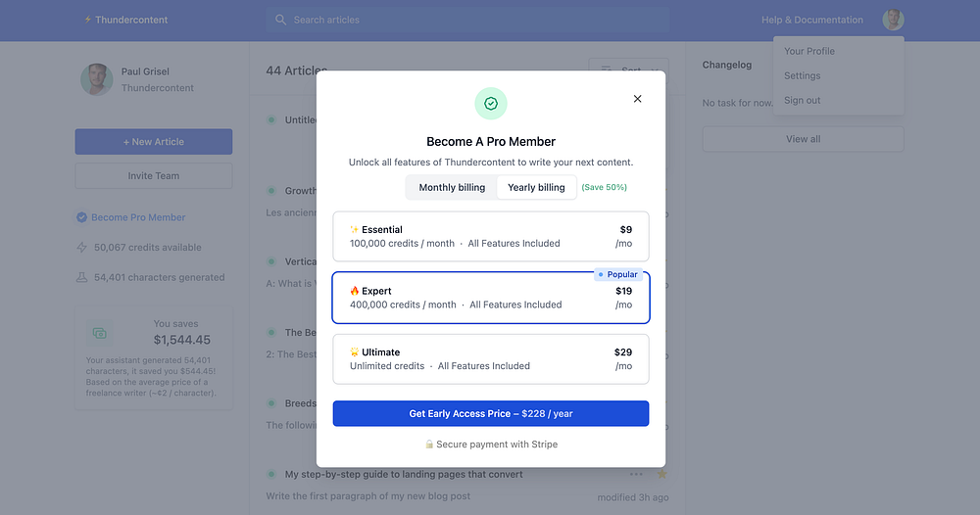Select the Expert plan at $19/mo

(x=491, y=298)
